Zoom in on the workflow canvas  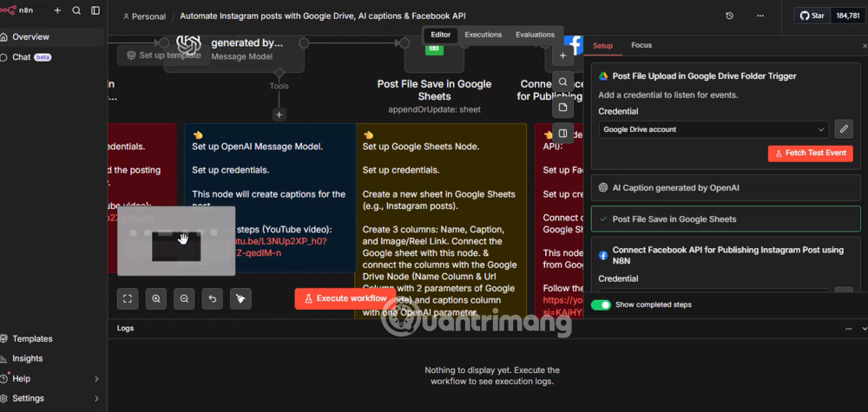tap(156, 298)
